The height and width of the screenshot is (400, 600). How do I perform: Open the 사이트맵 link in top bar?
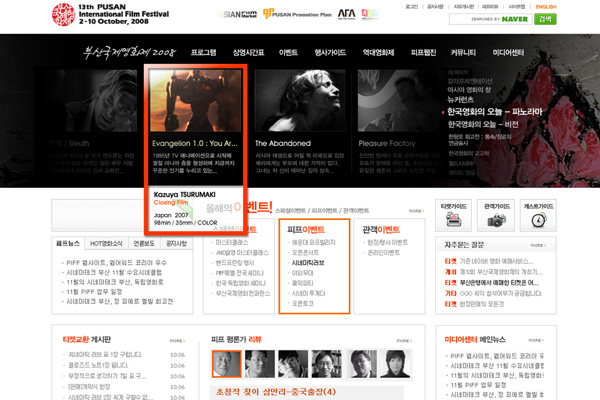point(517,7)
